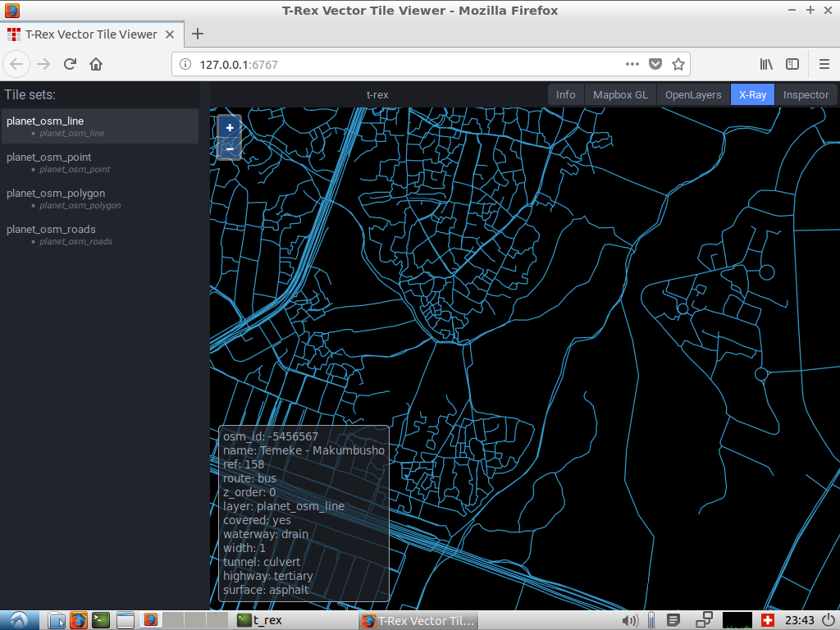Reload the current page
This screenshot has height=630, width=840.
(71, 64)
